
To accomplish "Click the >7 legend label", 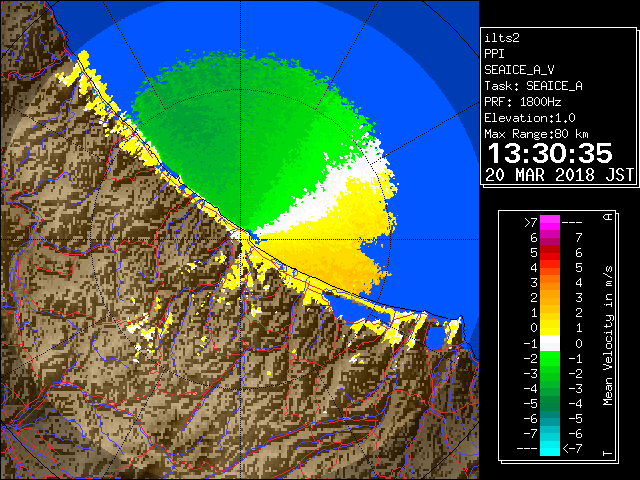I will (531, 222).
